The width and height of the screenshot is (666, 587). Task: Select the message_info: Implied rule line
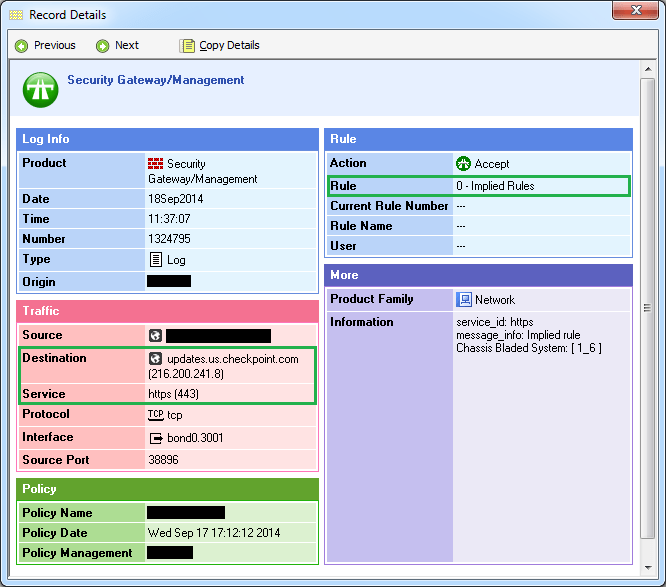(x=518, y=335)
